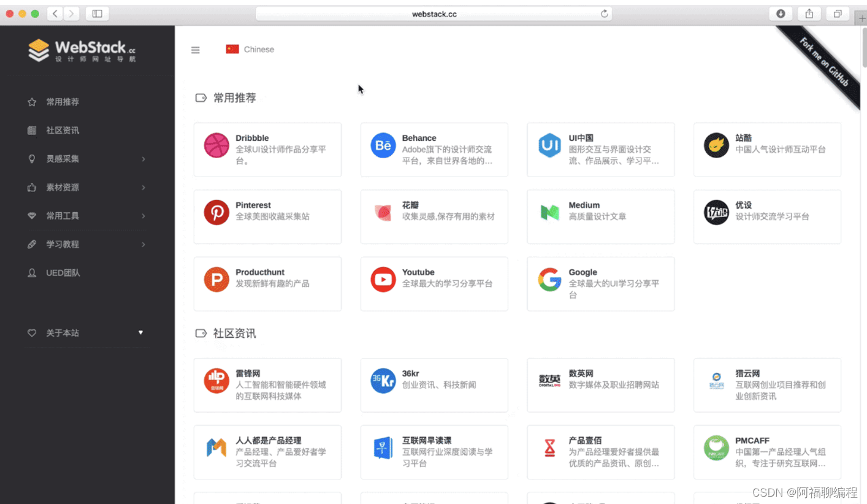Image resolution: width=867 pixels, height=504 pixels.
Task: Select UED团队 in the sidebar
Action: pyautogui.click(x=63, y=273)
